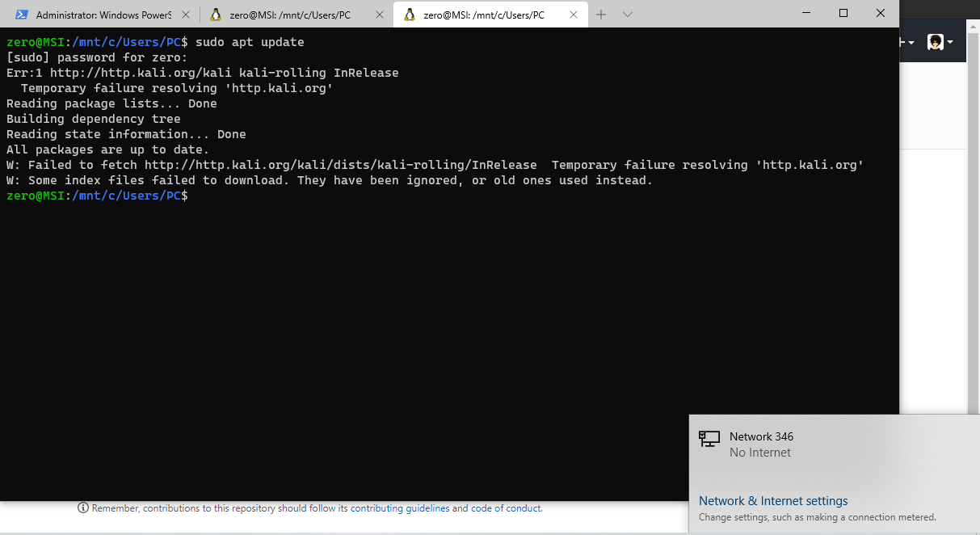The image size is (980, 535).
Task: Open the new tab profile dropdown
Action: [628, 15]
